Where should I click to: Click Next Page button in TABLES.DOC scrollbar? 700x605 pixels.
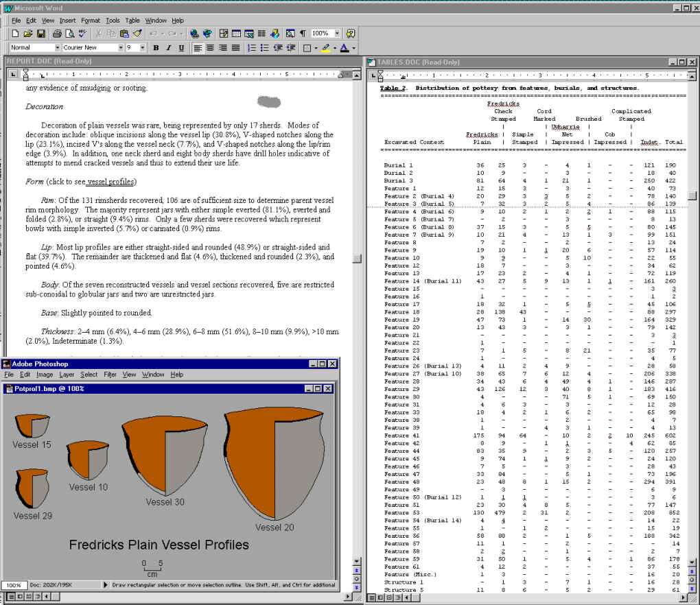point(692,589)
